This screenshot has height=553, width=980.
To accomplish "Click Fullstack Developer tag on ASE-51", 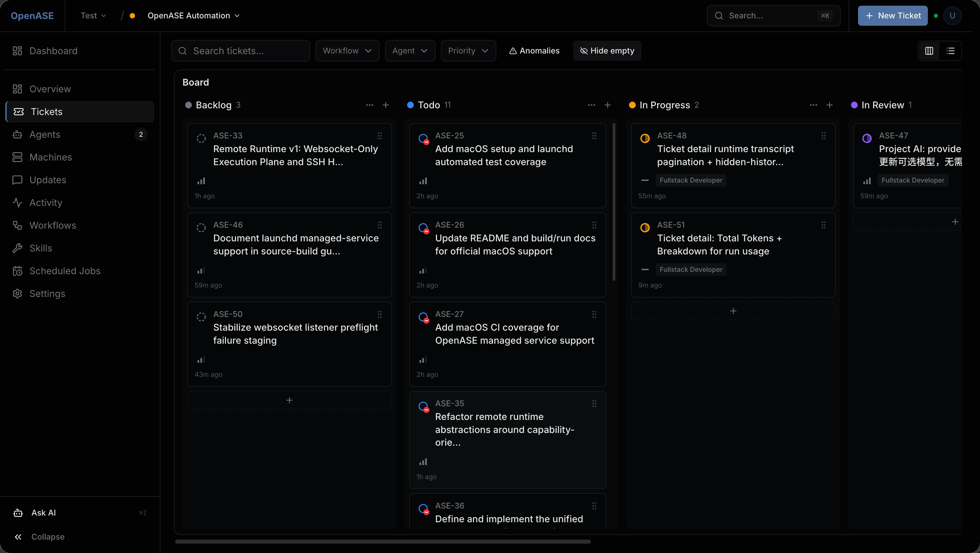I will pos(691,269).
